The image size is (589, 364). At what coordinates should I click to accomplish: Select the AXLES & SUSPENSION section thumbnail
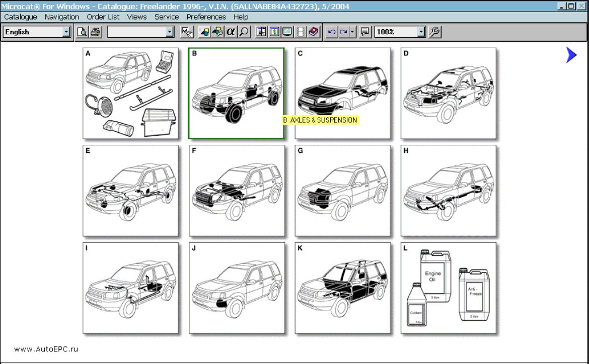(237, 93)
